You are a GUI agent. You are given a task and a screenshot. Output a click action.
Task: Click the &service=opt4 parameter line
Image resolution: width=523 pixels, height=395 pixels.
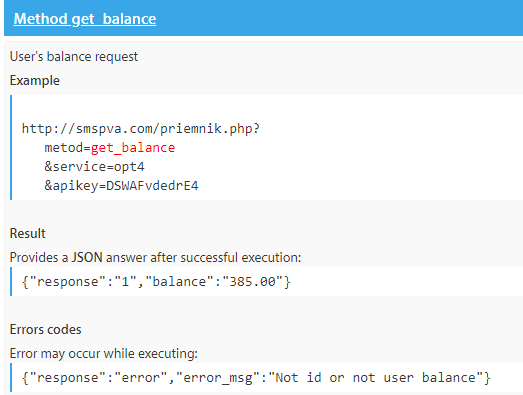click(94, 167)
